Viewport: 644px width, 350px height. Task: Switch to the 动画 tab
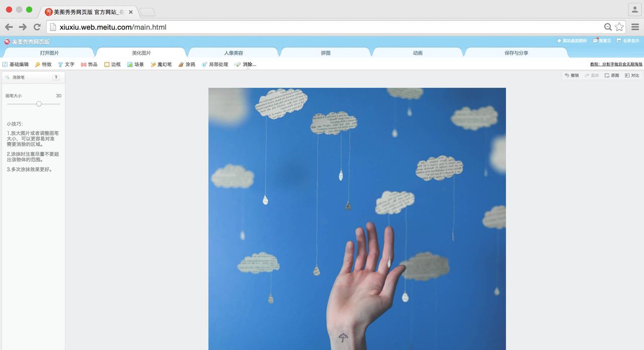click(418, 53)
